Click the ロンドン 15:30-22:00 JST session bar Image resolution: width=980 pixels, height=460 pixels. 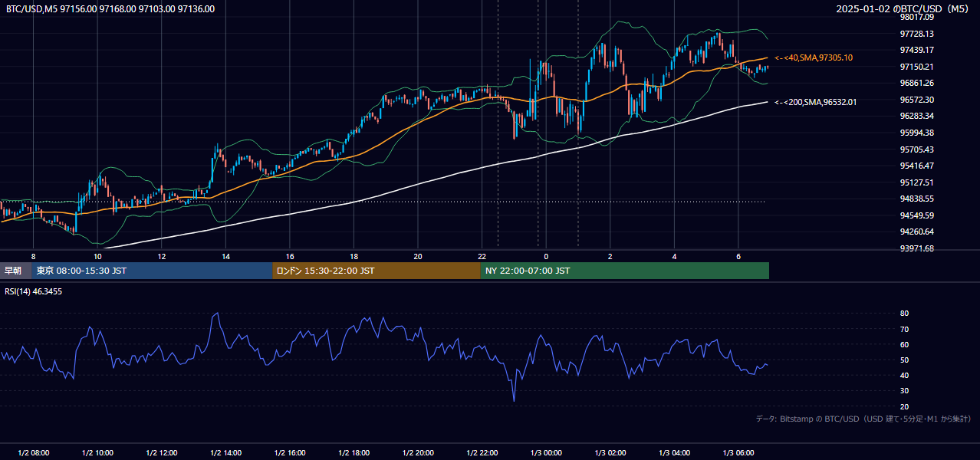[376, 271]
